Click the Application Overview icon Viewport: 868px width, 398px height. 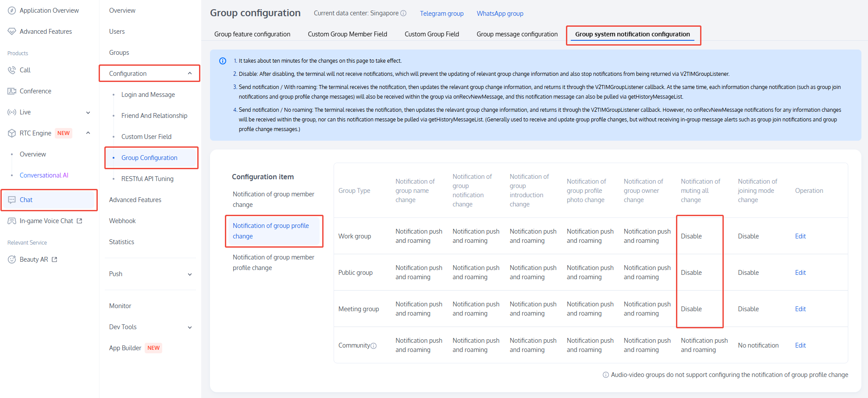pyautogui.click(x=12, y=11)
